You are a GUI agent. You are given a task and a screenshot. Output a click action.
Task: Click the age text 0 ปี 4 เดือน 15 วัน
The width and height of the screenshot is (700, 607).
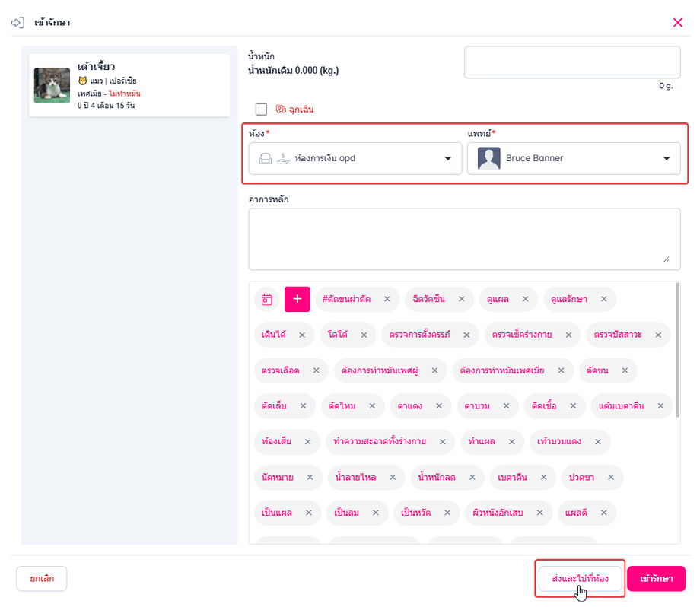(106, 105)
